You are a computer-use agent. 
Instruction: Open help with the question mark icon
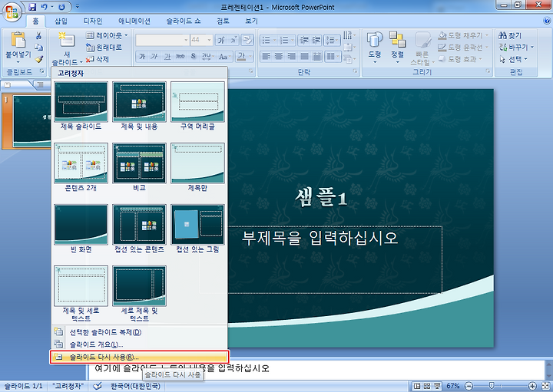click(547, 21)
